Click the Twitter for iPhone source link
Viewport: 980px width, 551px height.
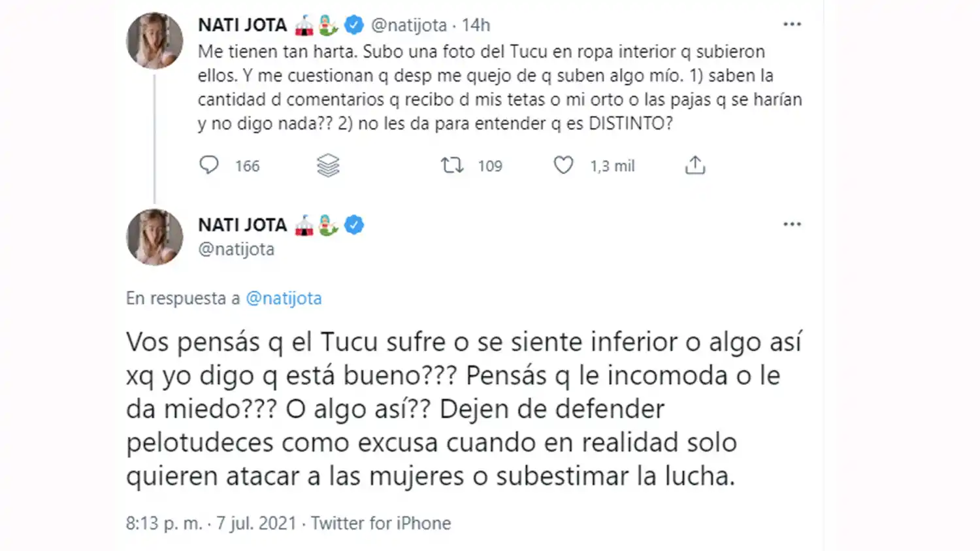pyautogui.click(x=381, y=523)
